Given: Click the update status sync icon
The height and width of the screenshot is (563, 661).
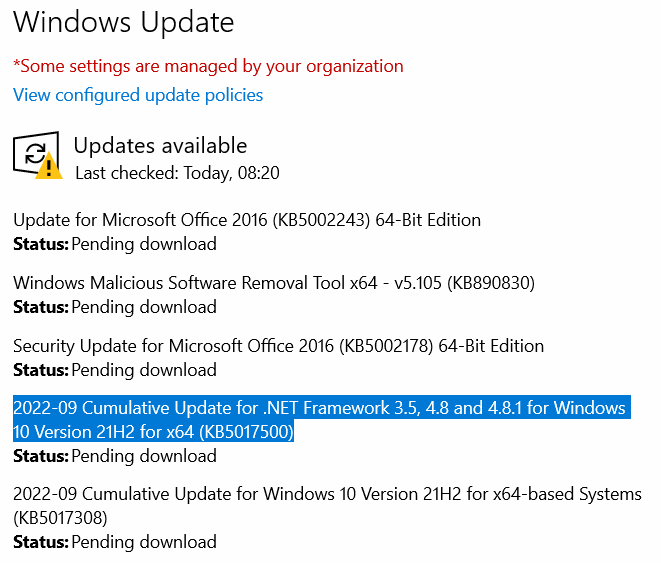Looking at the screenshot, I should (x=33, y=154).
